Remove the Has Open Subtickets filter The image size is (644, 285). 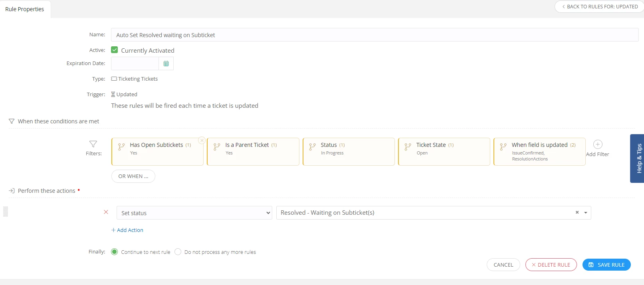pyautogui.click(x=202, y=141)
